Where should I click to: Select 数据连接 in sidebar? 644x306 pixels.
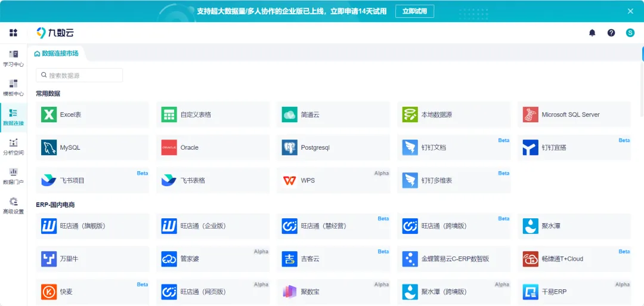click(14, 118)
